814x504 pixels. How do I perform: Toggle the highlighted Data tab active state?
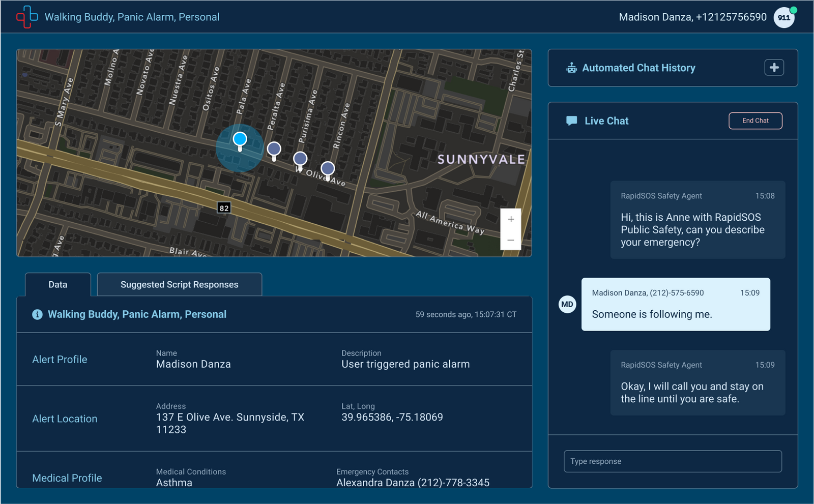tap(57, 284)
